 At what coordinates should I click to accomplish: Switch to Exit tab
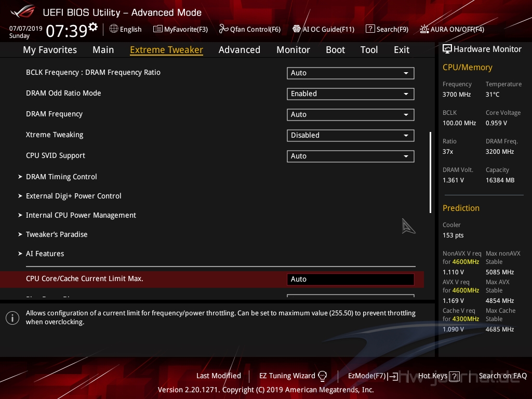click(x=402, y=50)
